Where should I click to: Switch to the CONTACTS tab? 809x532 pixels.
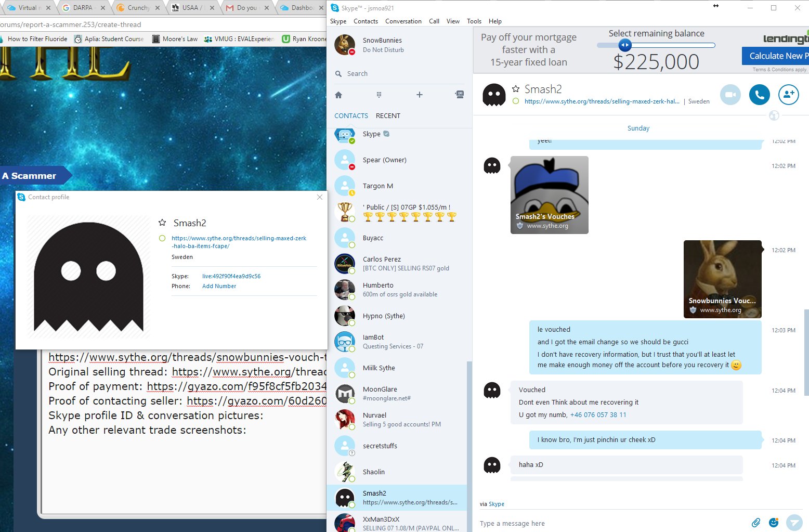[351, 116]
